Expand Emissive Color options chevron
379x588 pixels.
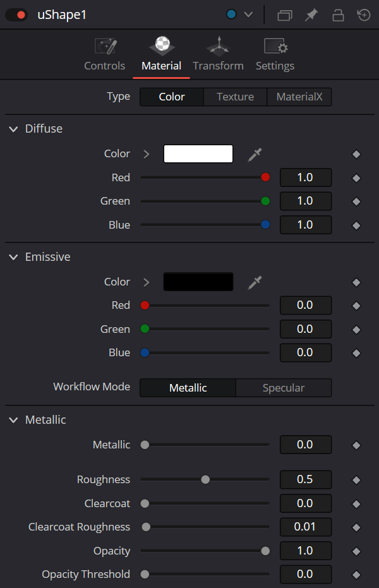click(x=147, y=282)
